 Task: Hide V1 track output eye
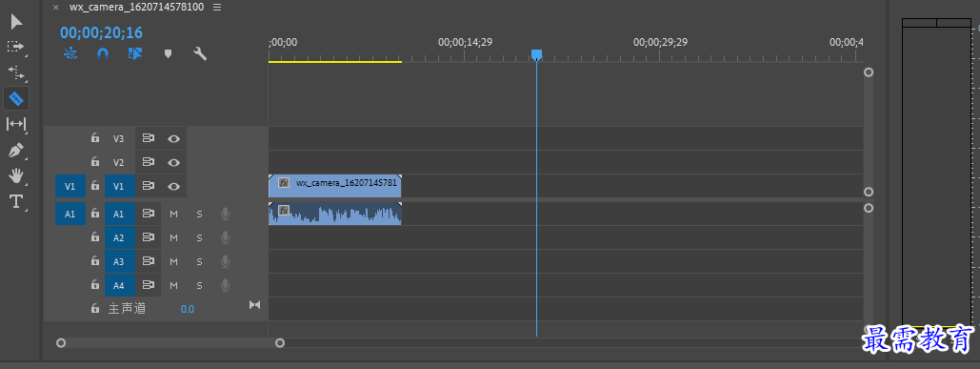pyautogui.click(x=173, y=186)
